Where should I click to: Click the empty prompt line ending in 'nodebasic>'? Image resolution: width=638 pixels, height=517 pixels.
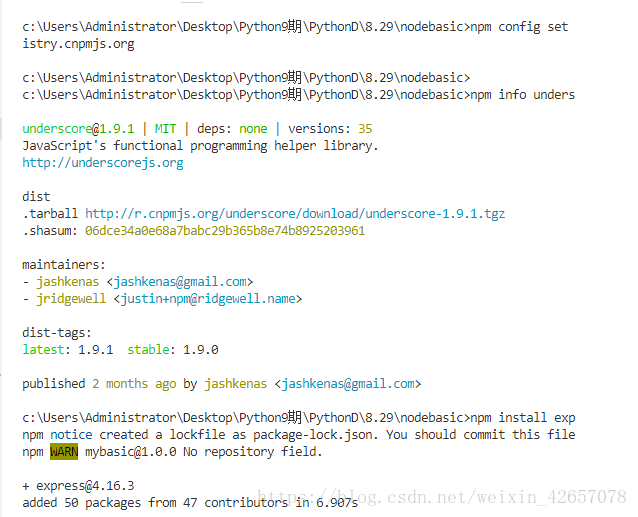[246, 77]
